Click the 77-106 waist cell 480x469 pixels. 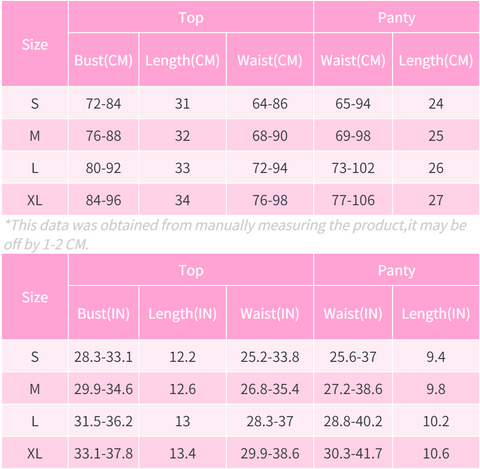353,200
